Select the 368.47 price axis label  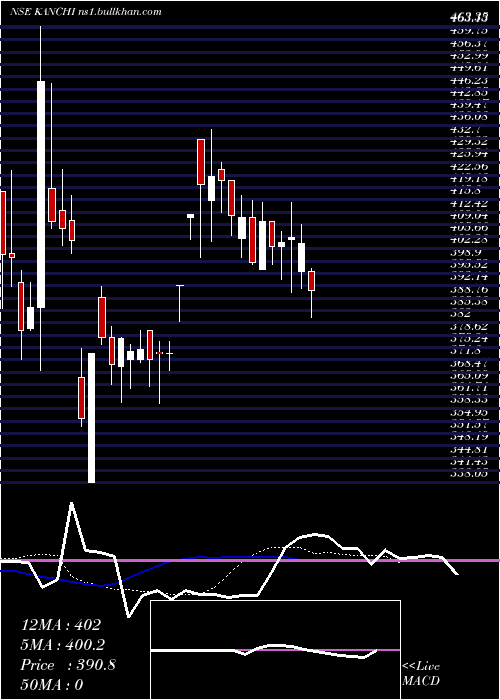(x=468, y=364)
